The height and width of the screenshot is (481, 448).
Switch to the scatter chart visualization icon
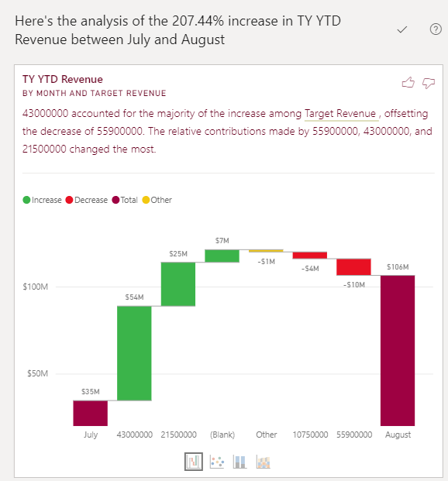click(x=217, y=462)
